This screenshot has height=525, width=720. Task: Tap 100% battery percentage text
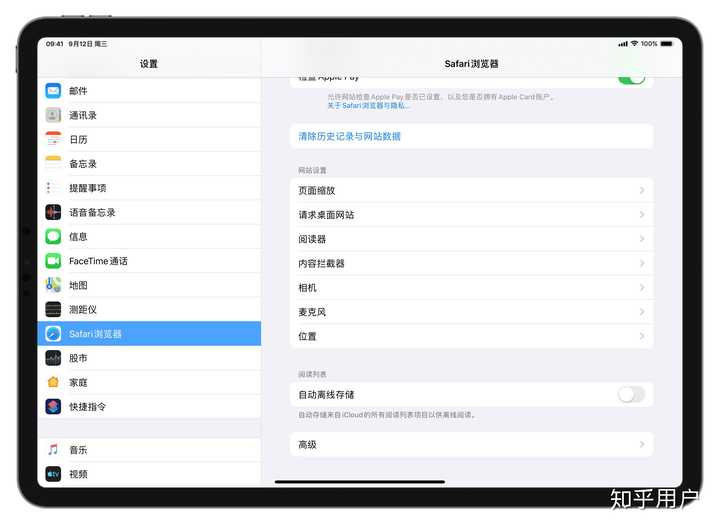pyautogui.click(x=649, y=44)
